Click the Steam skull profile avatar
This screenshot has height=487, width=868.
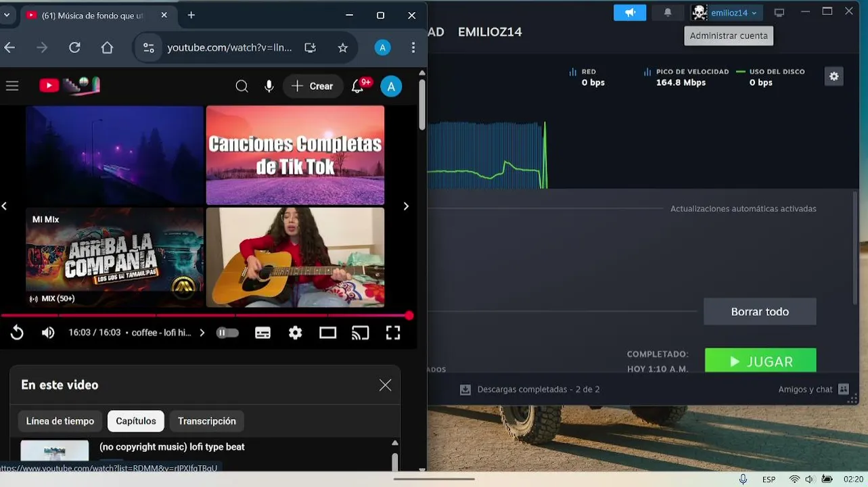tap(700, 12)
